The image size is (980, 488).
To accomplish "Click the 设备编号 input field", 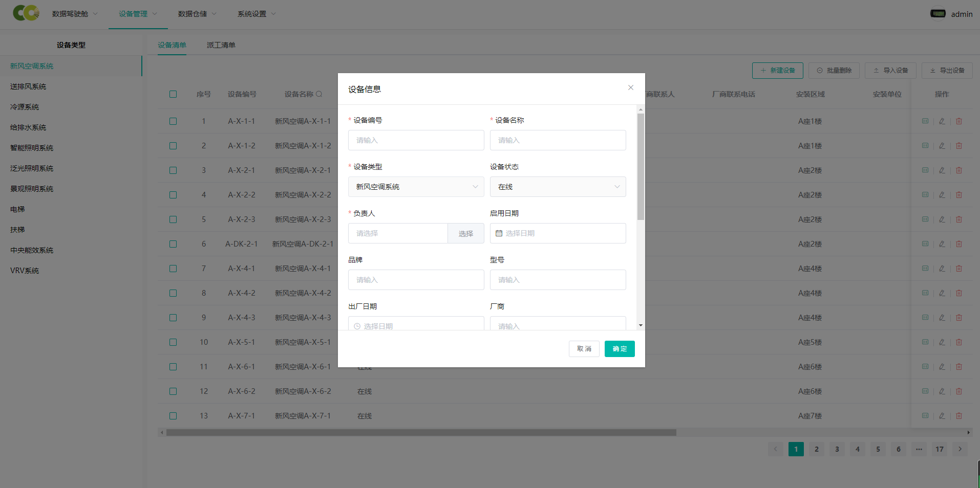I will pyautogui.click(x=416, y=140).
